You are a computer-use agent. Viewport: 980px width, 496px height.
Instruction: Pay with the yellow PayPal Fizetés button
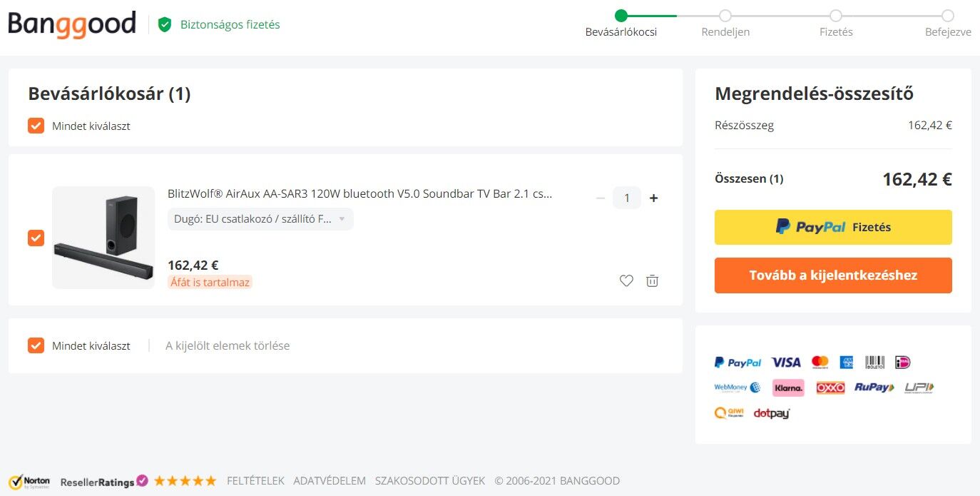(x=833, y=227)
